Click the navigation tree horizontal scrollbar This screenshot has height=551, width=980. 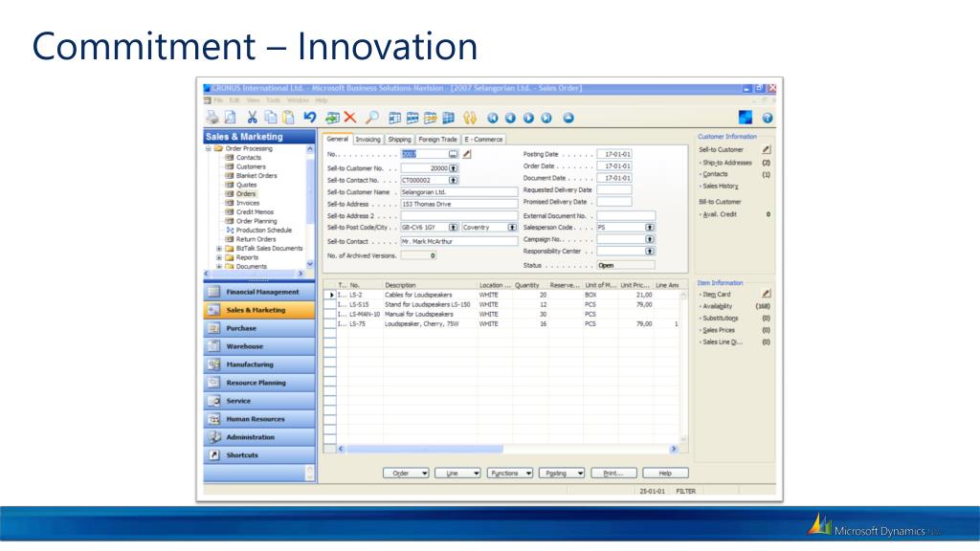point(255,274)
